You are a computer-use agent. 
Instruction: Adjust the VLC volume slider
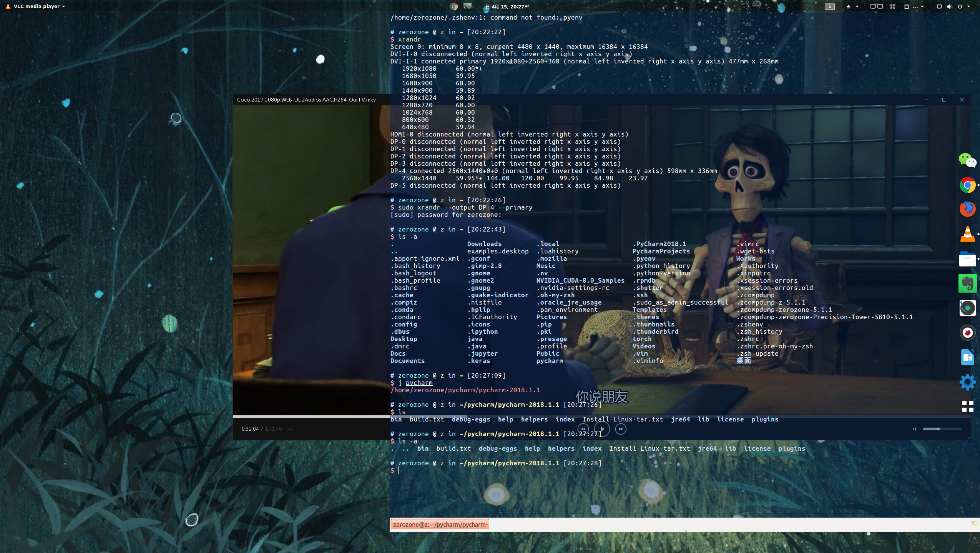[942, 429]
